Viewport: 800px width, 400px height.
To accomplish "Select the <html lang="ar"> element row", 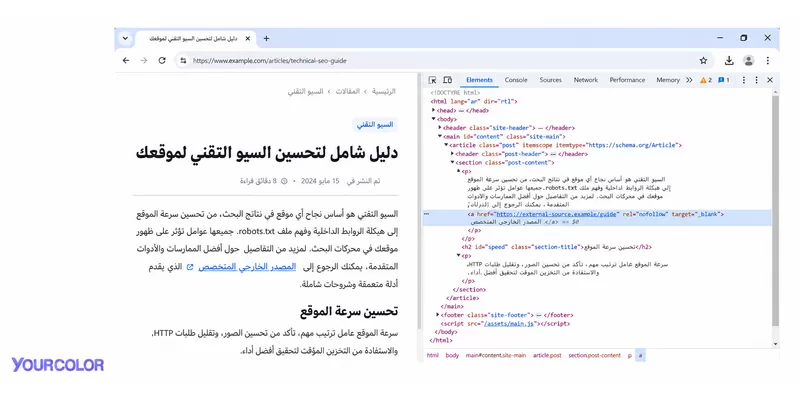I will pyautogui.click(x=474, y=102).
